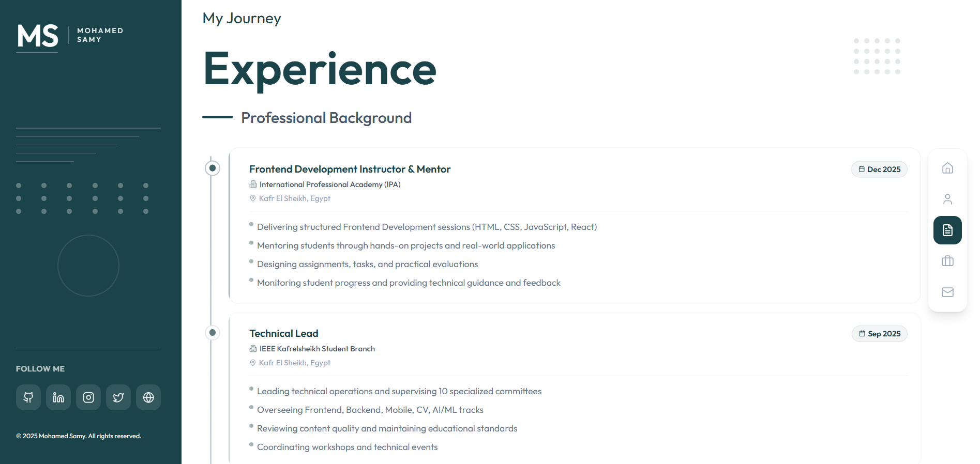The image size is (980, 464).
Task: Go to Home via house icon
Action: [x=947, y=168]
